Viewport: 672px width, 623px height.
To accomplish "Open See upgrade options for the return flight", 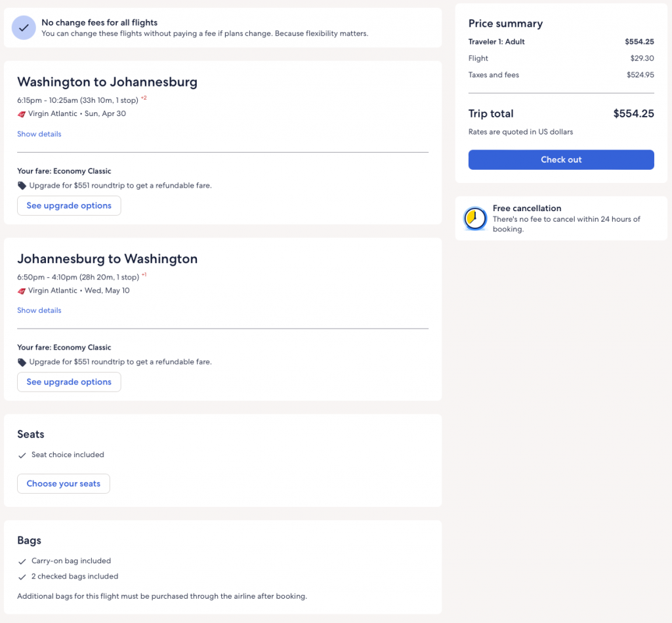I will pos(69,382).
